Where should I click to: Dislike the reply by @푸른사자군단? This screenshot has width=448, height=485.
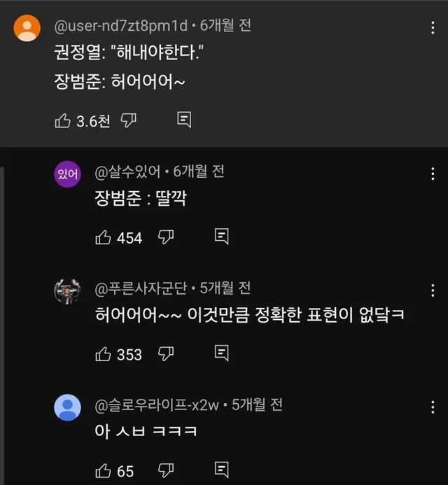(166, 353)
